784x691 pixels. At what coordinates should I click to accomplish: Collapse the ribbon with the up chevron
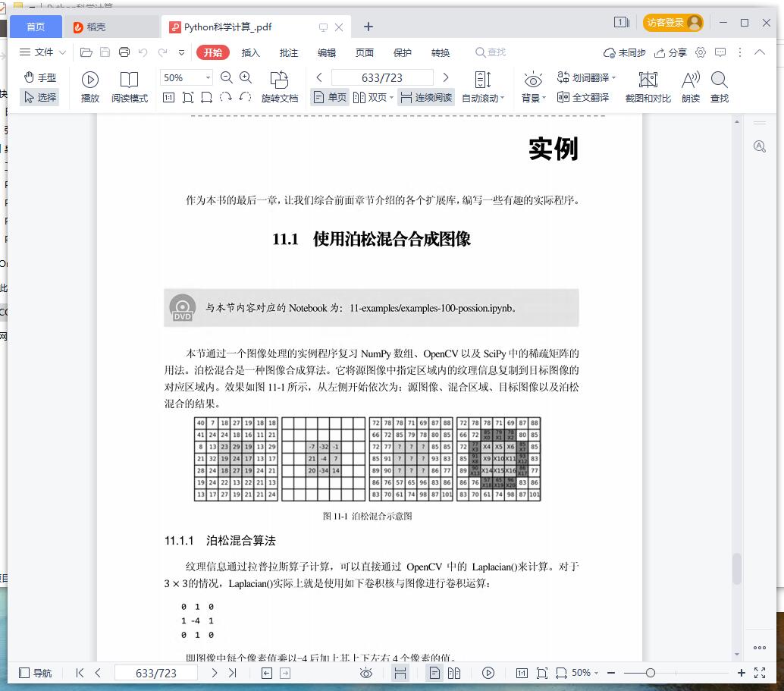[x=760, y=52]
